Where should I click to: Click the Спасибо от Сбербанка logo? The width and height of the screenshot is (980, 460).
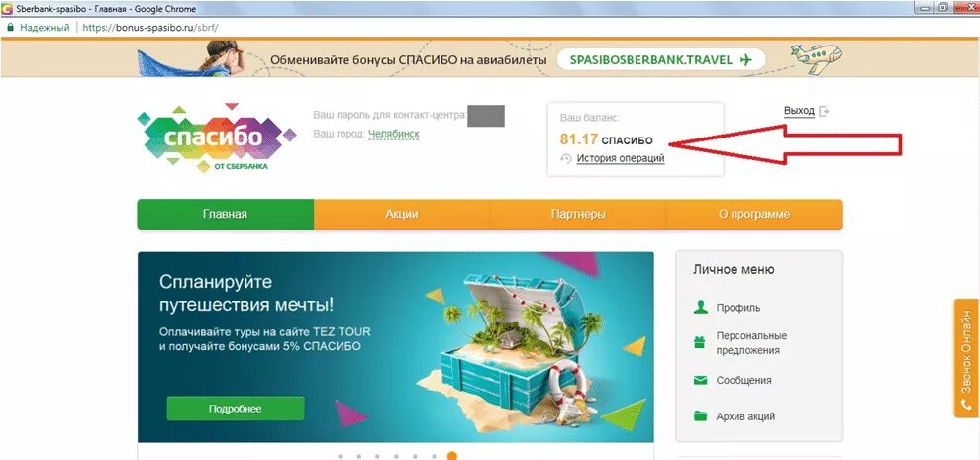click(x=217, y=138)
